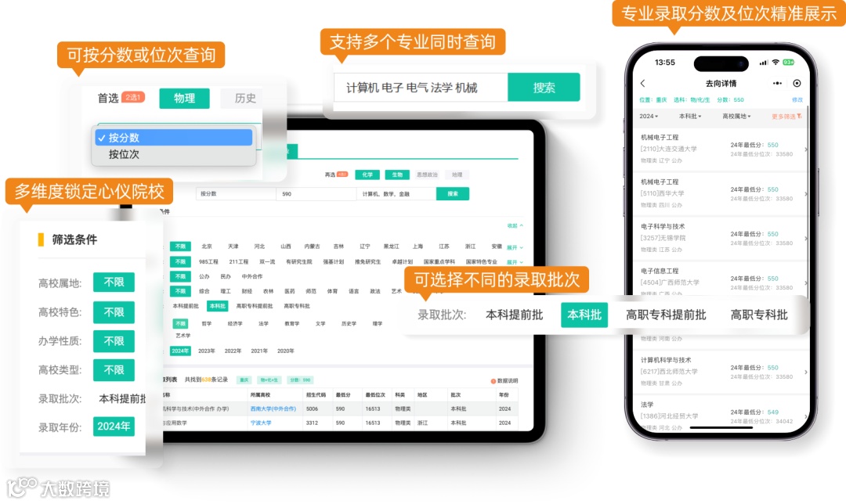Click the 搜索 button on the tablet
Image resolution: width=846 pixels, height=504 pixels.
coord(453,193)
